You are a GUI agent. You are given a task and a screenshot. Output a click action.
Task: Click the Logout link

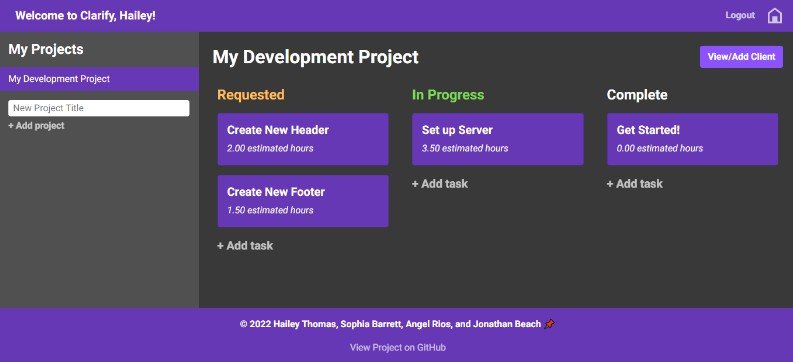click(x=740, y=15)
